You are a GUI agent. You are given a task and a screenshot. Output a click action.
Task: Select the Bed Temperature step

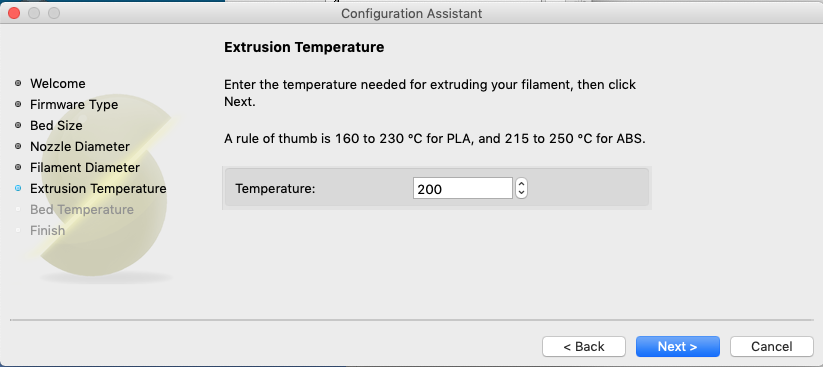click(82, 209)
